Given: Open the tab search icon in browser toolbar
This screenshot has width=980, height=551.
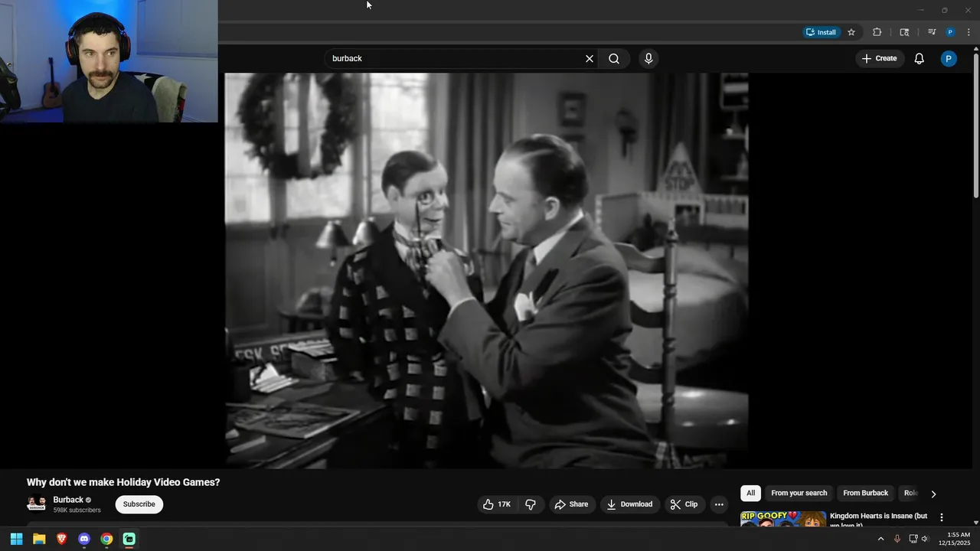Looking at the screenshot, I should pyautogui.click(x=904, y=32).
